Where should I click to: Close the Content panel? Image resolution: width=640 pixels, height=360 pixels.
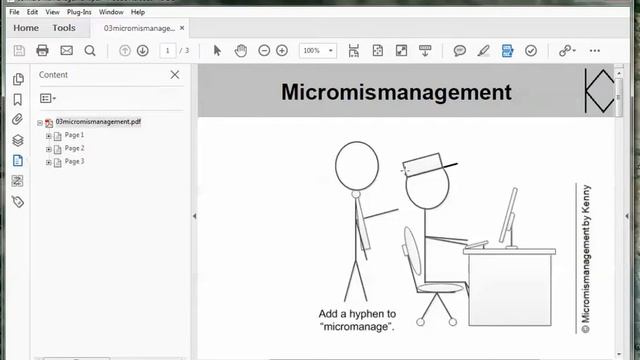pyautogui.click(x=175, y=75)
